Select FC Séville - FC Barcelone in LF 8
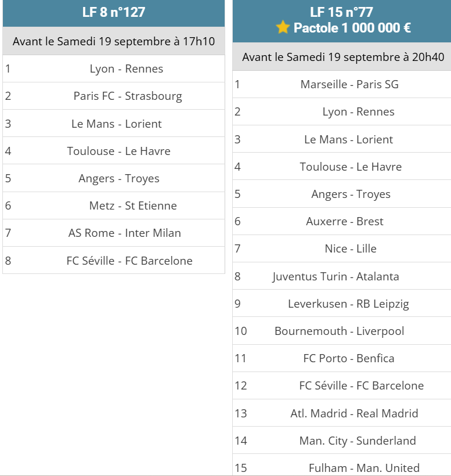This screenshot has height=476, width=451. click(x=114, y=261)
